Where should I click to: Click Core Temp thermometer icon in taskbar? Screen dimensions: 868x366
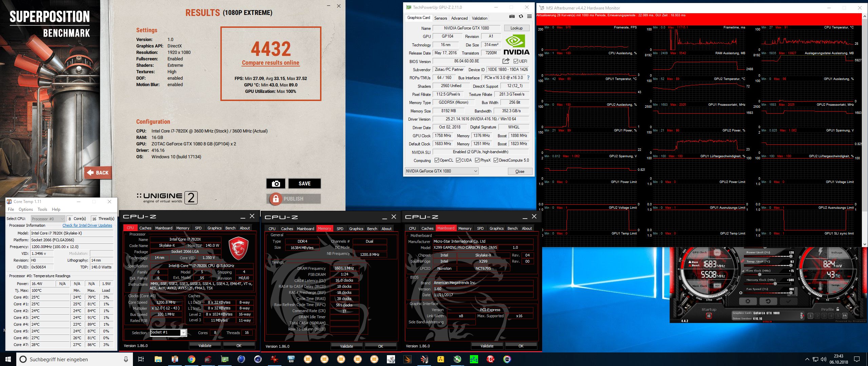click(x=175, y=359)
